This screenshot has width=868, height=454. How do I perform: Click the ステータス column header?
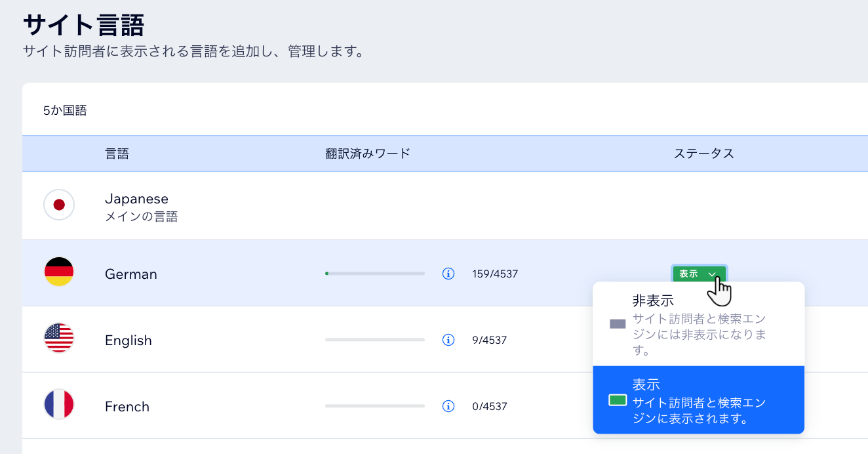(x=704, y=154)
